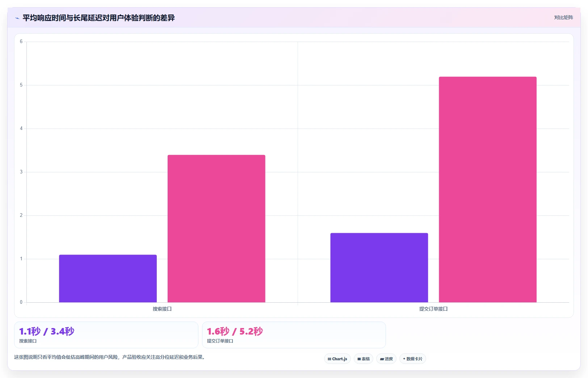Viewport: 588px width, 378px height.
Task: Click the purple bar for 提交订单接口
Action: tap(379, 268)
